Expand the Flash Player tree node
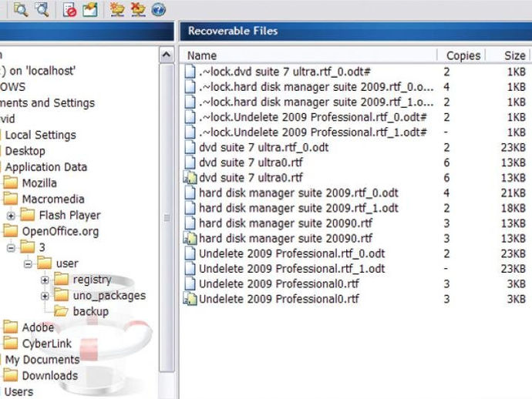The image size is (532, 399). [11, 216]
